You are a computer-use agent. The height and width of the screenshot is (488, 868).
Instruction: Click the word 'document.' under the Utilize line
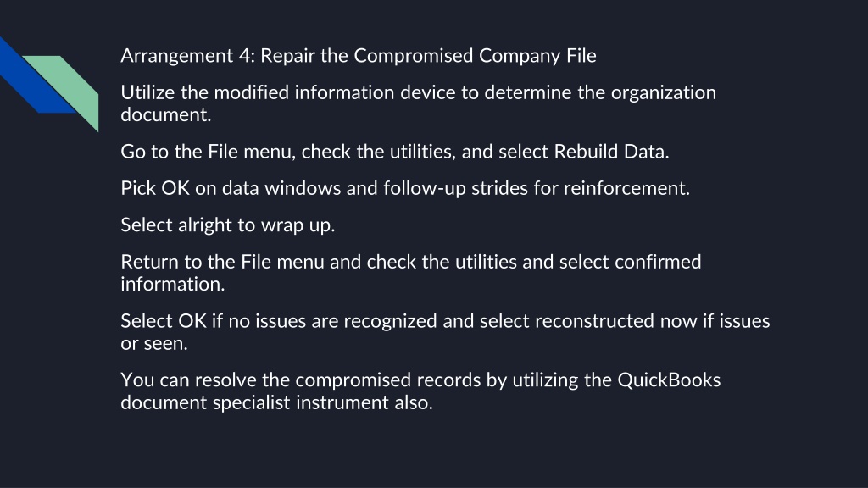click(166, 114)
